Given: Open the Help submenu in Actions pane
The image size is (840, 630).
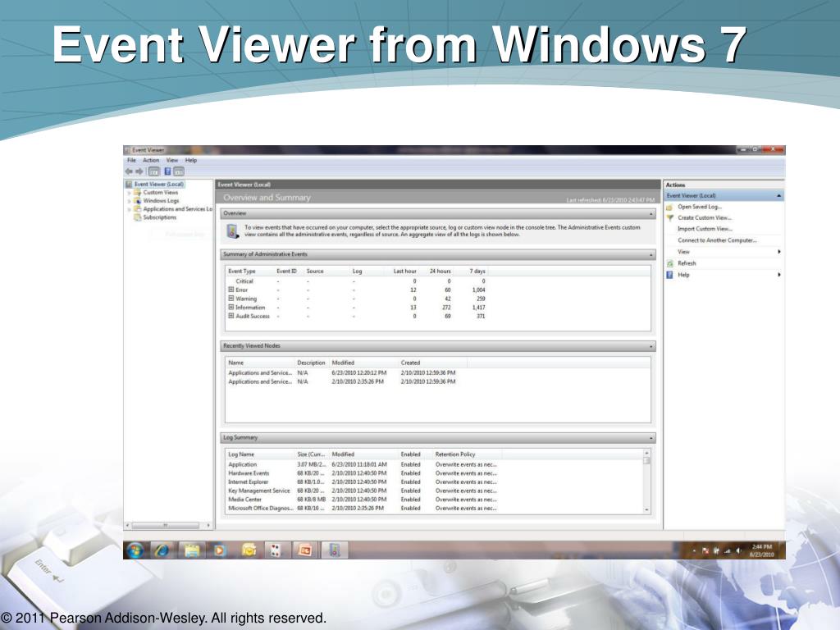Looking at the screenshot, I should pos(724,275).
